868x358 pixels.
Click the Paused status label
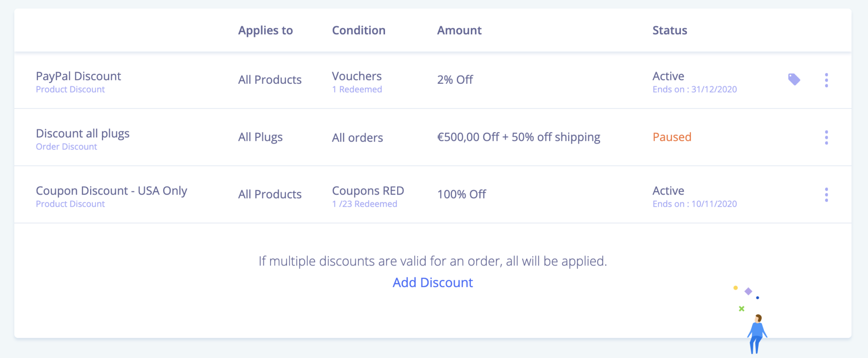[672, 137]
